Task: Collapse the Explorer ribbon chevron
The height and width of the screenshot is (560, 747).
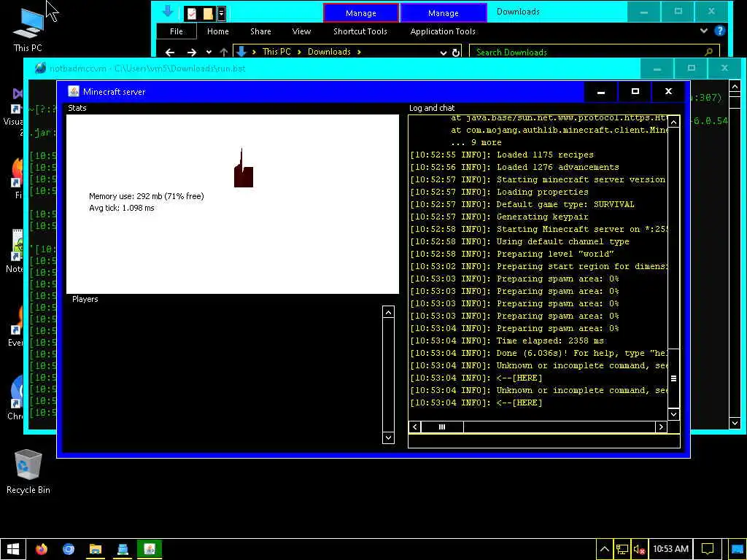Action: pyautogui.click(x=704, y=31)
